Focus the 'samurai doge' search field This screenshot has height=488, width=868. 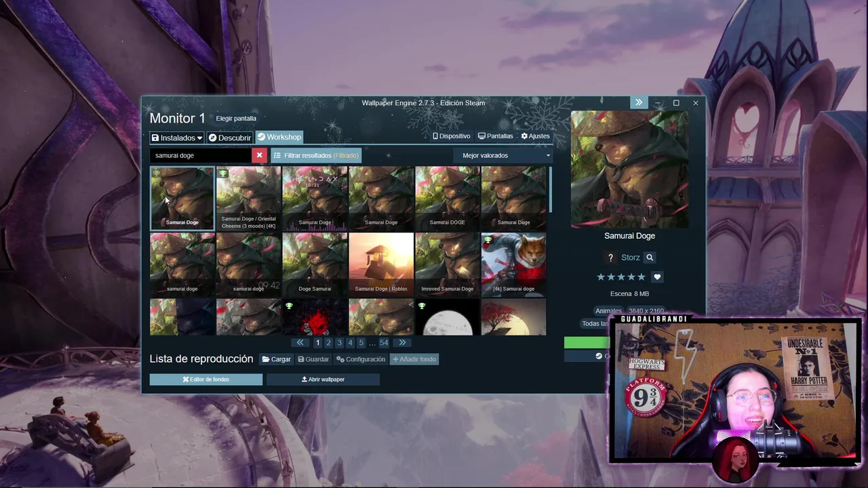[201, 155]
